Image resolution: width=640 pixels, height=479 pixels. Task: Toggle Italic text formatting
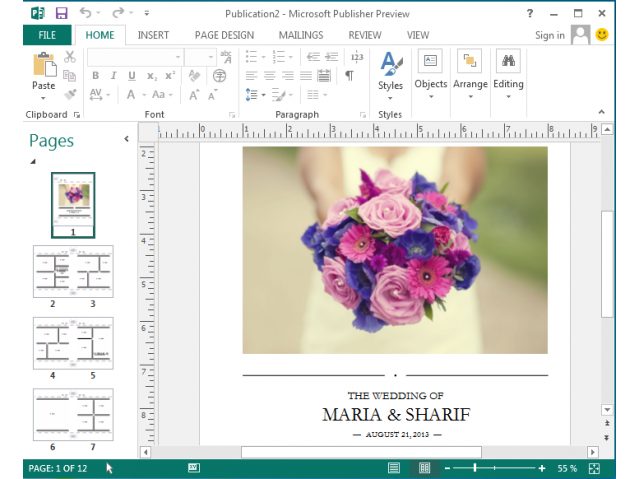click(x=114, y=76)
